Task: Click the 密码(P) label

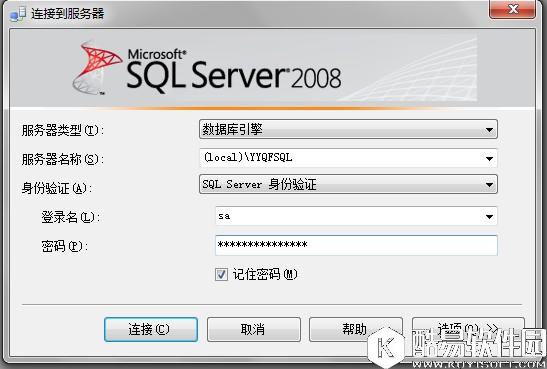Action: [65, 246]
